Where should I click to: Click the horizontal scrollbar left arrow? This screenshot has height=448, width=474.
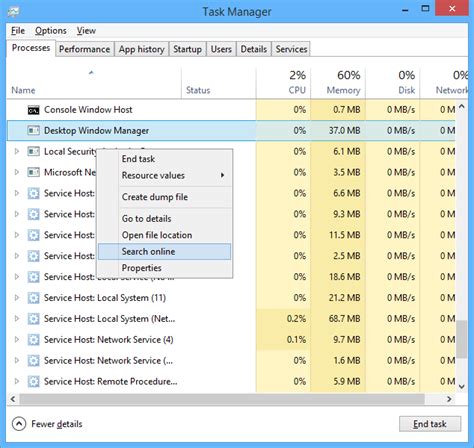point(13,399)
